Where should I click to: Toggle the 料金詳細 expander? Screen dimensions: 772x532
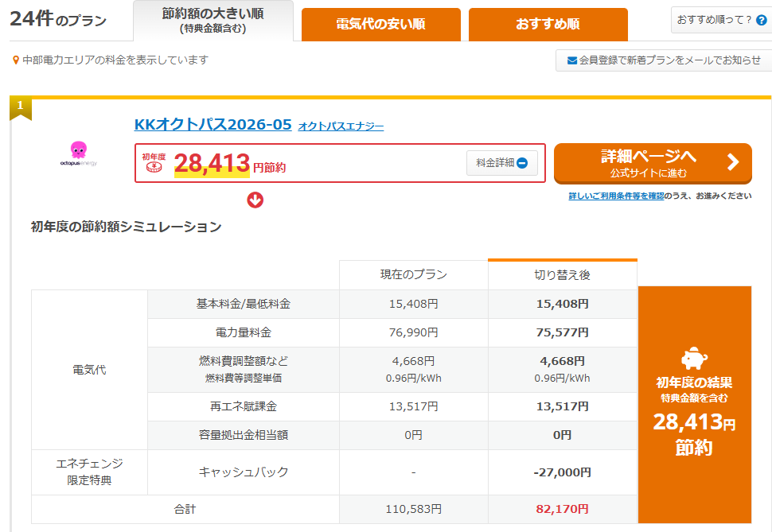click(x=501, y=163)
